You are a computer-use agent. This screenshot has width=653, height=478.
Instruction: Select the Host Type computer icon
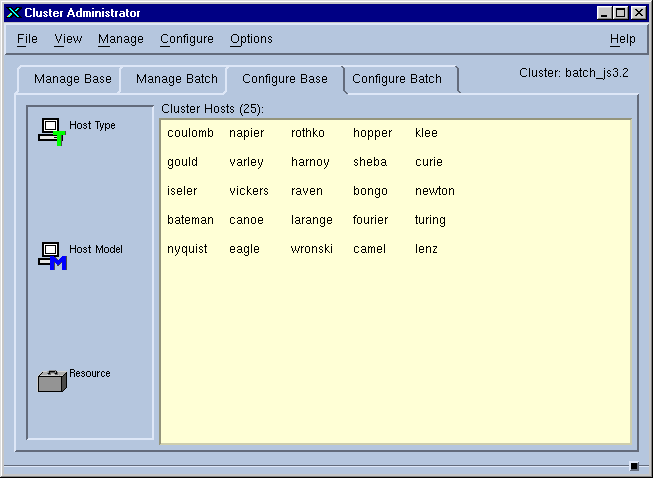[x=52, y=132]
